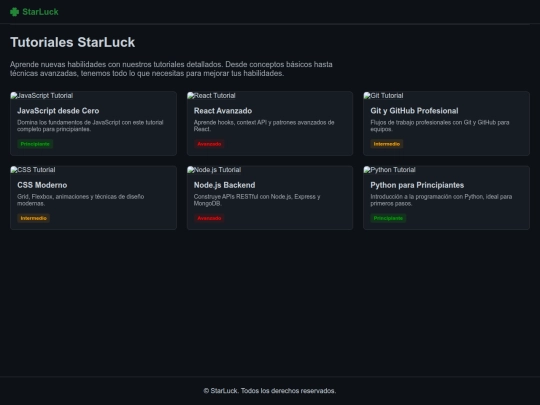Click the Tutoriales StarLuck page heading
The height and width of the screenshot is (405, 540).
coord(73,42)
